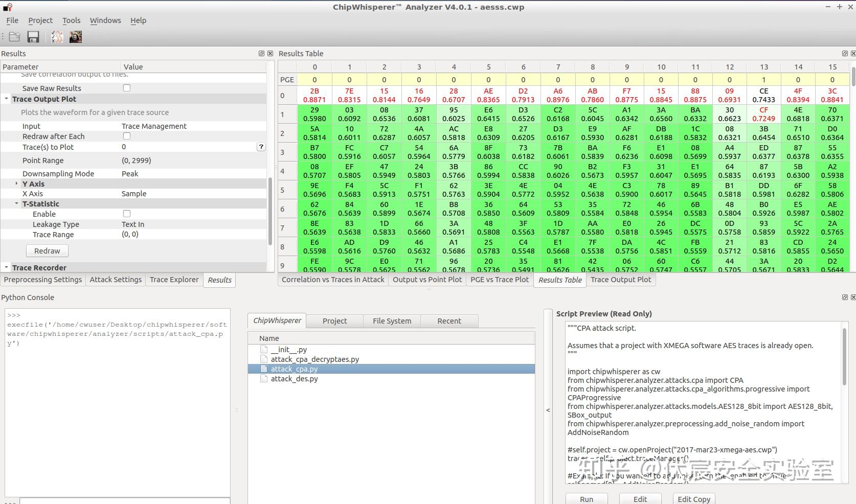Click the open project folder icon
Screen dimensions: 856x504
pyautogui.click(x=14, y=37)
